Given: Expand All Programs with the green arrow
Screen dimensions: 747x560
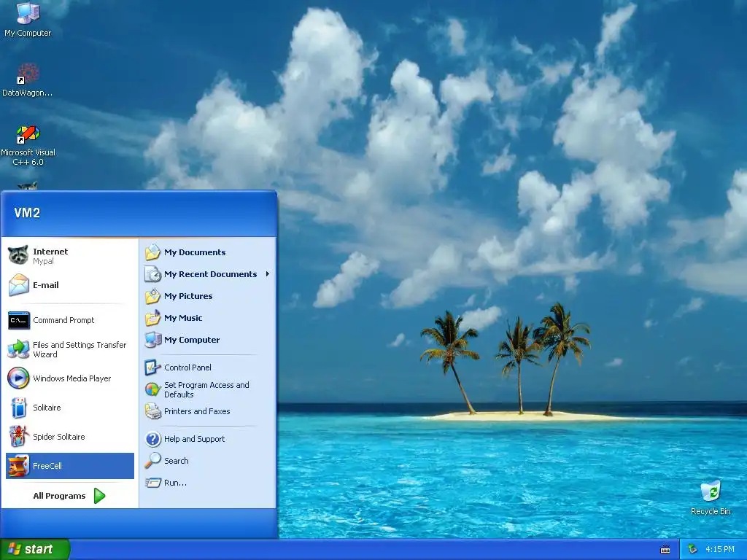Looking at the screenshot, I should (x=99, y=496).
